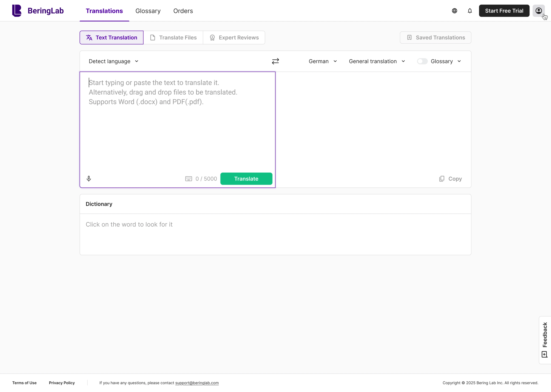This screenshot has width=551, height=392.
Task: Click the Start Free Trial button
Action: (x=504, y=11)
